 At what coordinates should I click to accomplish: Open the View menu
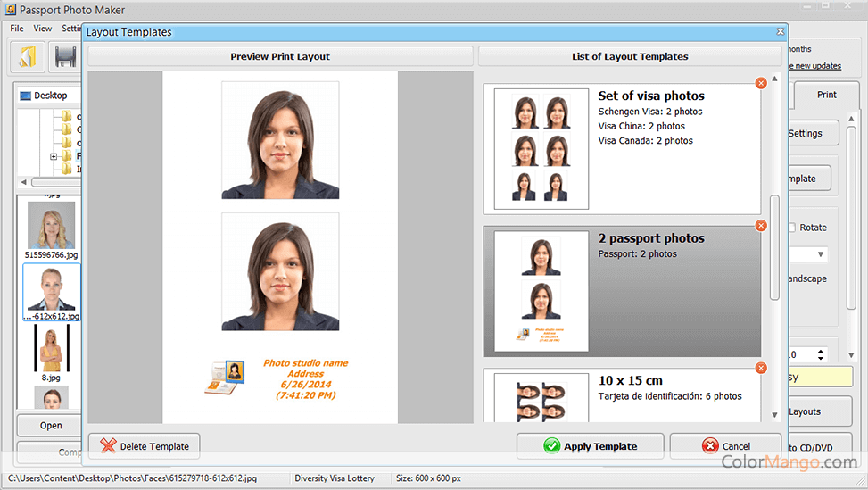(43, 29)
